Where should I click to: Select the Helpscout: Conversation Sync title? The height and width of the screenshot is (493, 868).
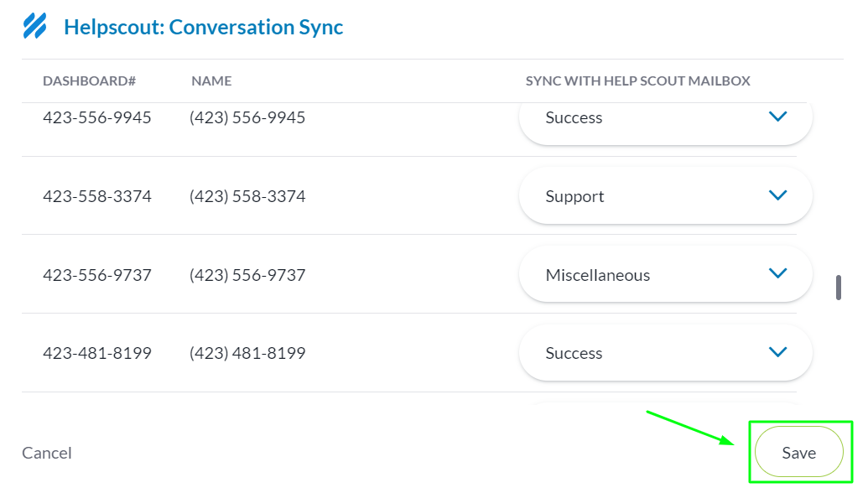(204, 27)
